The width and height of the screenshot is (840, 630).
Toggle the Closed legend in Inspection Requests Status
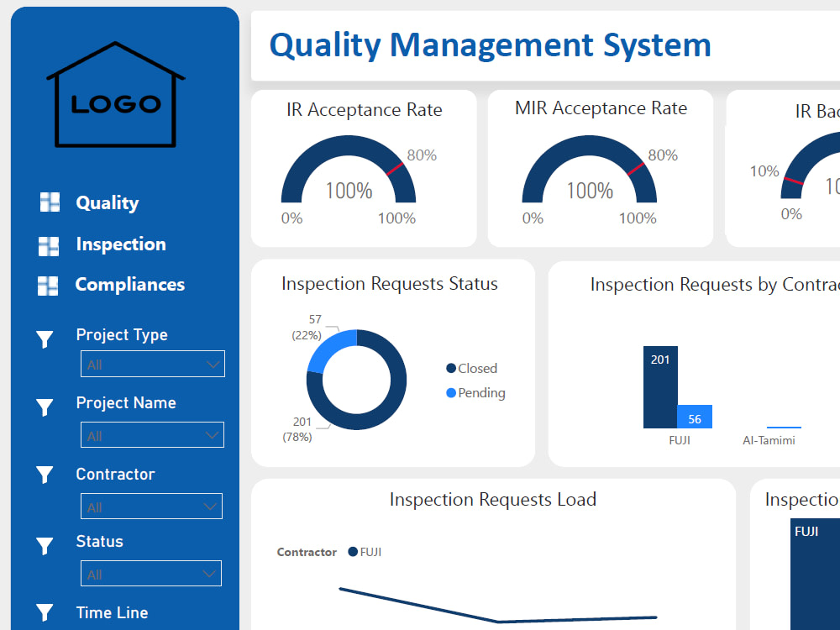coord(473,368)
